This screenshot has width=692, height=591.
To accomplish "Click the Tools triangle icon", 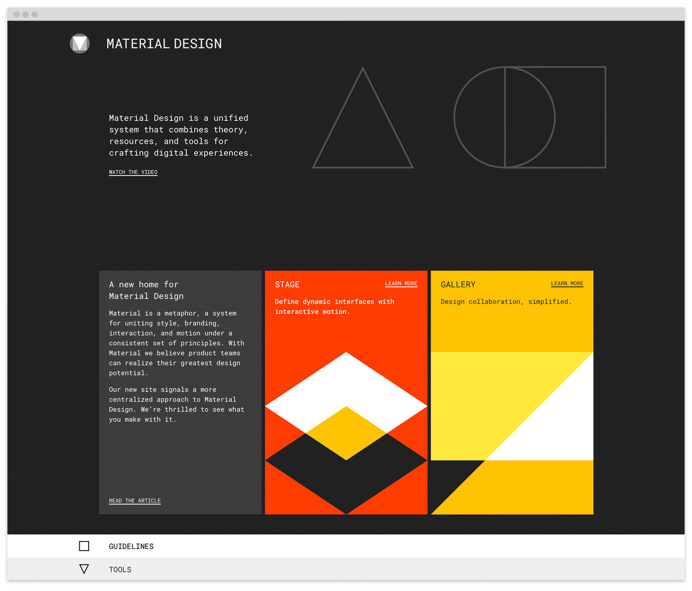I will click(84, 568).
